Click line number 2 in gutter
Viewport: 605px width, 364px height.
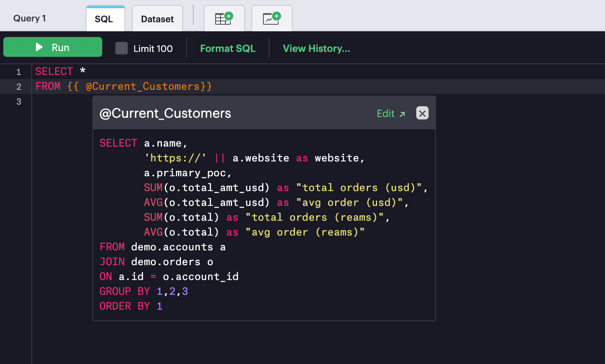(x=19, y=86)
